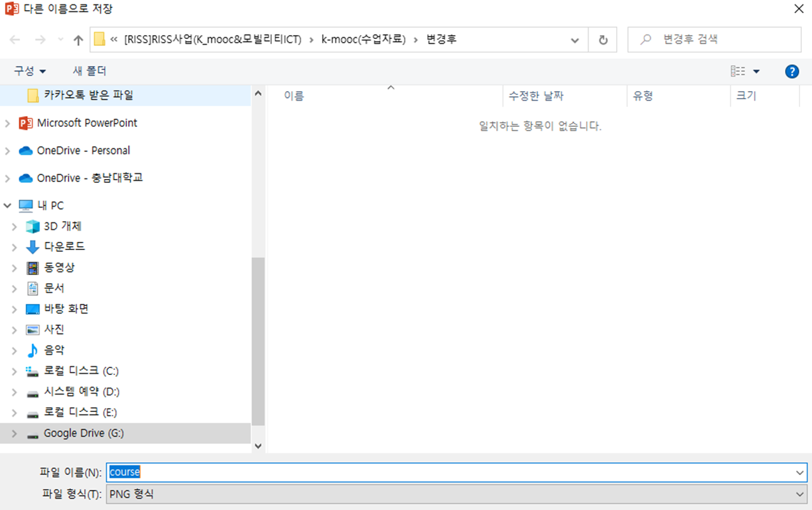Click the 변경후 breadcrumb
The height and width of the screenshot is (510, 812).
pos(441,40)
